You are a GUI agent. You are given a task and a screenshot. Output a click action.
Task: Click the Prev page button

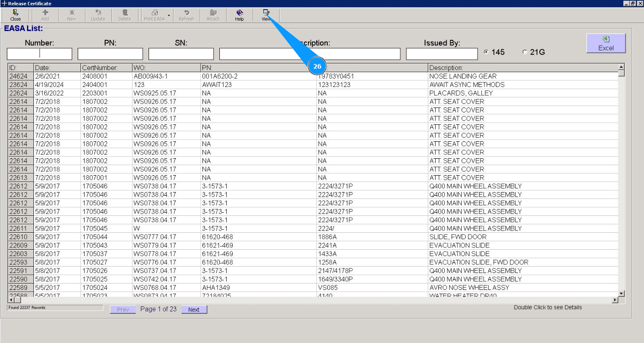[123, 310]
